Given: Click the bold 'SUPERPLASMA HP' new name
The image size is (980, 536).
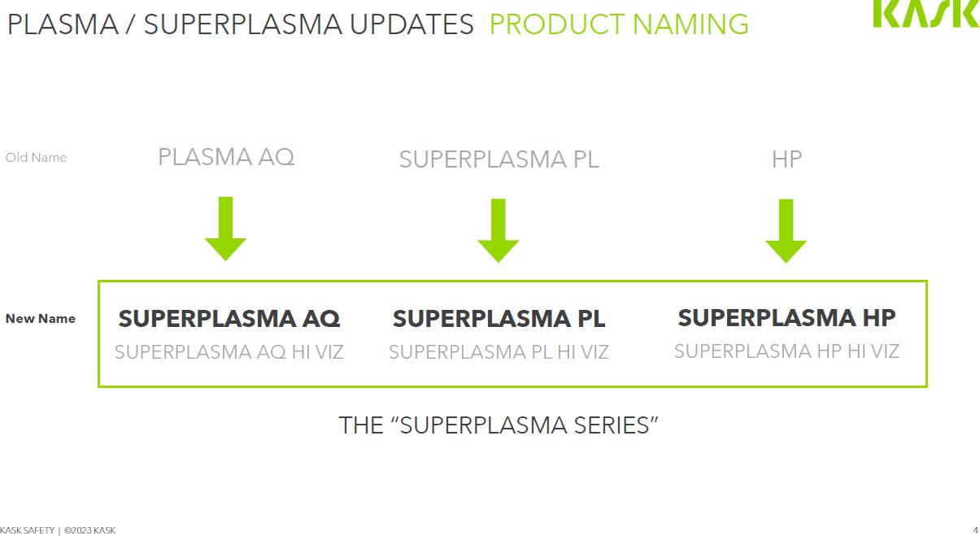Looking at the screenshot, I should (786, 317).
